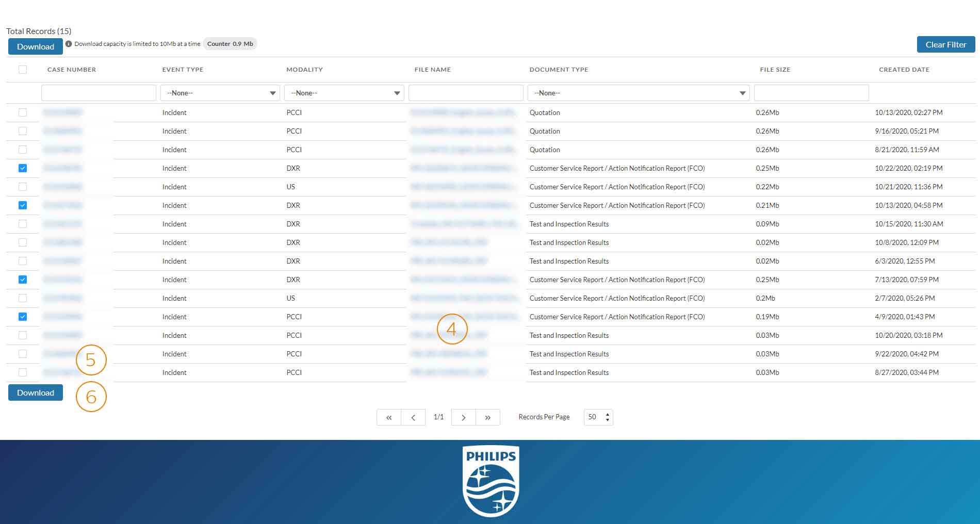Click the top Download button
The image size is (980, 524).
click(x=36, y=46)
